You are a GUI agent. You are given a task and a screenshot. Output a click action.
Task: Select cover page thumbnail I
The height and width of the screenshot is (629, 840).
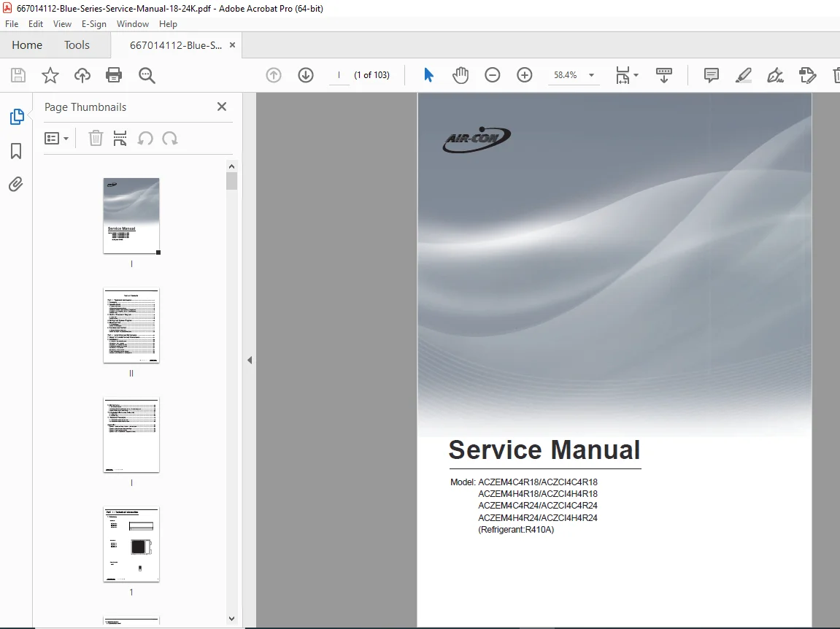click(x=131, y=216)
